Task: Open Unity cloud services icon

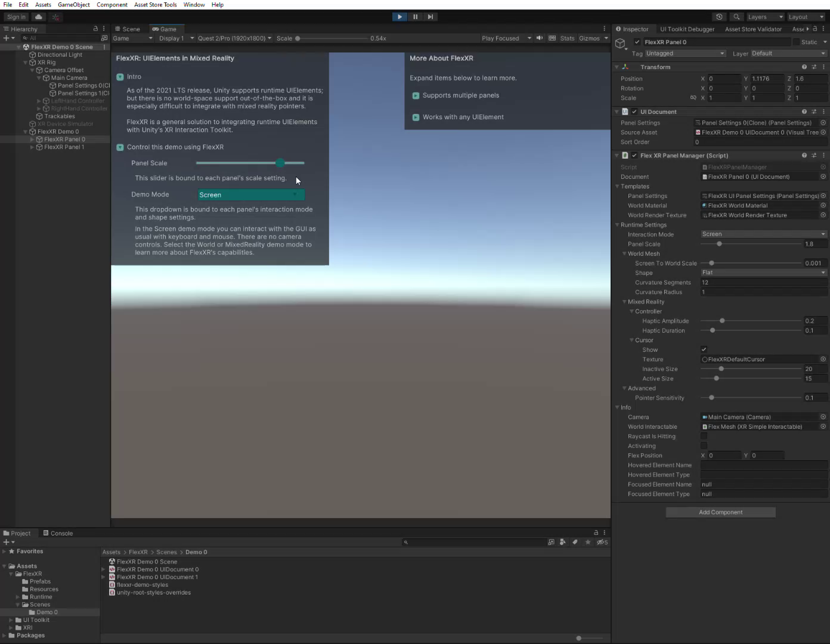Action: tap(39, 17)
